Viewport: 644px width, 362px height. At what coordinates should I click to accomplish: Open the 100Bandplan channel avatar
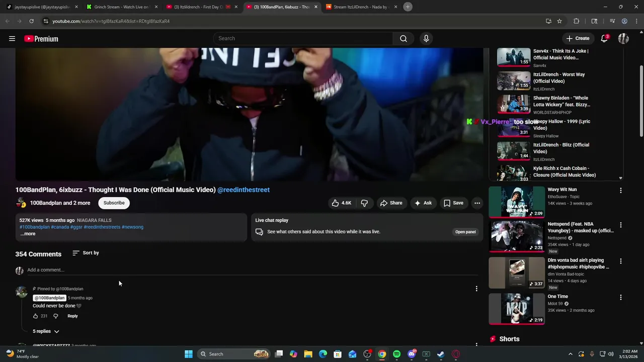click(21, 203)
